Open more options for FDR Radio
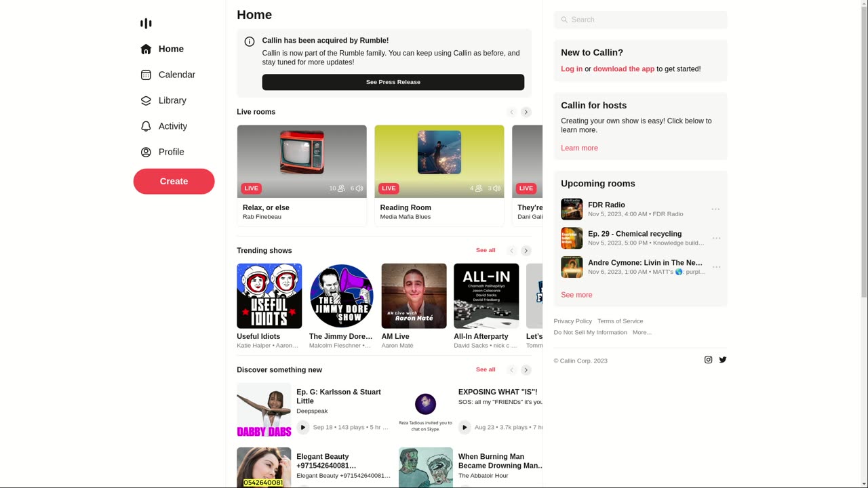Viewport: 868px width, 488px height. point(715,209)
